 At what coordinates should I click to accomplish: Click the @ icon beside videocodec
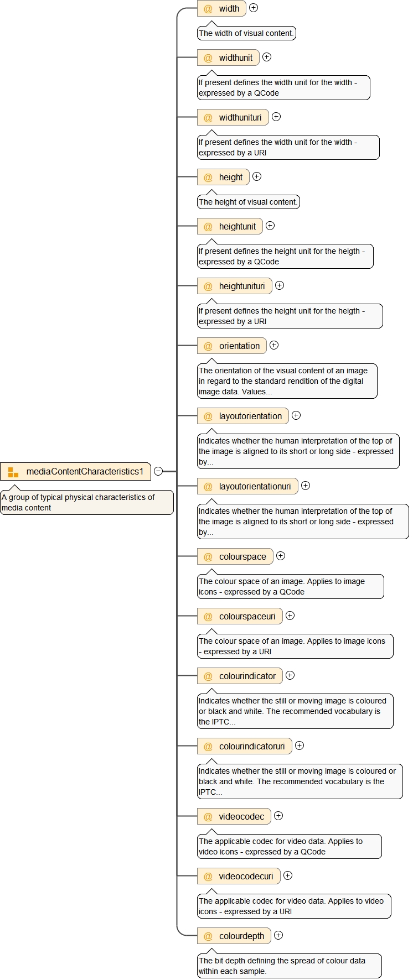(x=208, y=817)
